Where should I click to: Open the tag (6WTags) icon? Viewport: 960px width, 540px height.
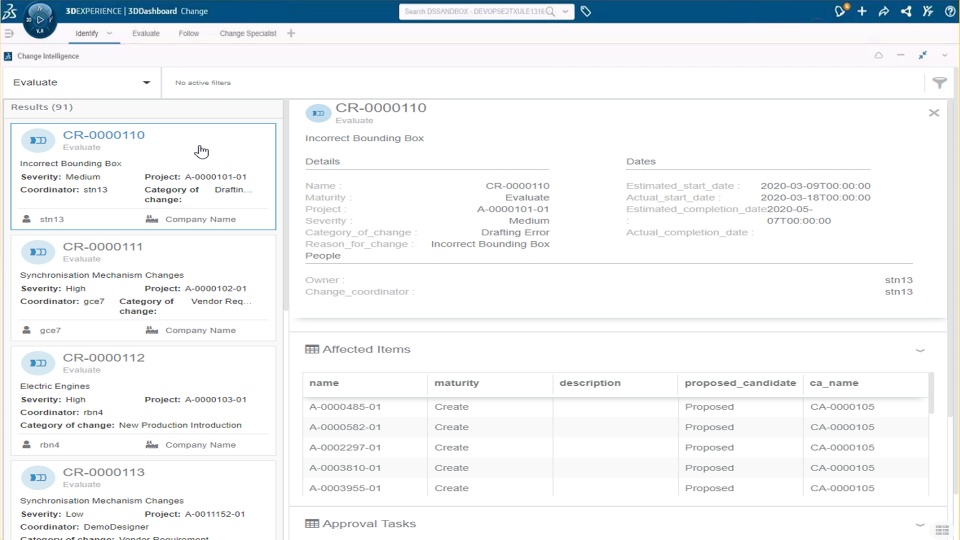coord(586,12)
